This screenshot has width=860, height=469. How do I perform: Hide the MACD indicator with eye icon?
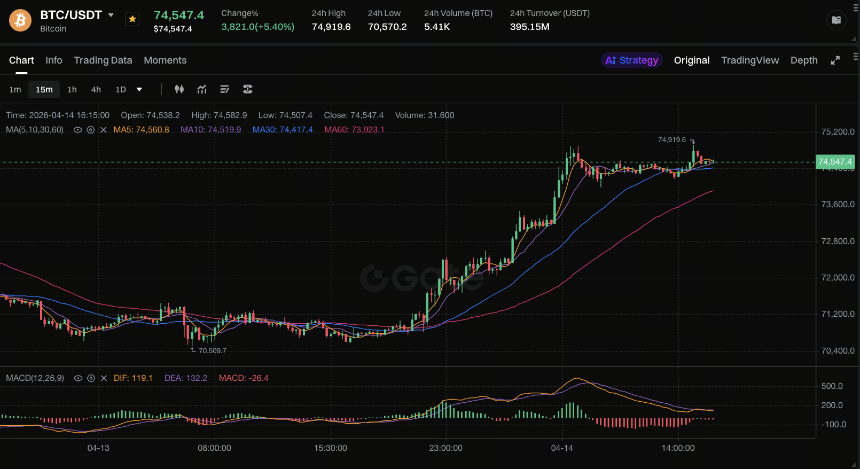click(x=78, y=378)
